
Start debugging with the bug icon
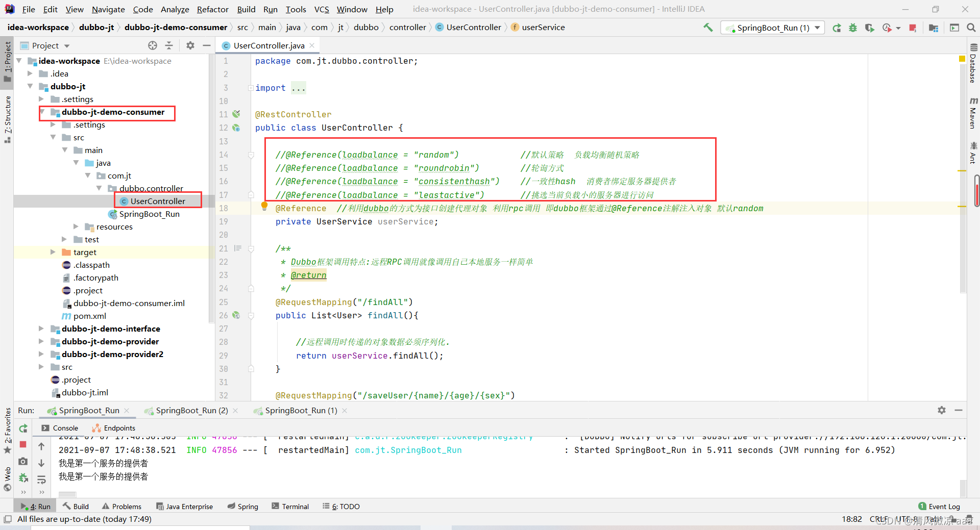point(853,28)
